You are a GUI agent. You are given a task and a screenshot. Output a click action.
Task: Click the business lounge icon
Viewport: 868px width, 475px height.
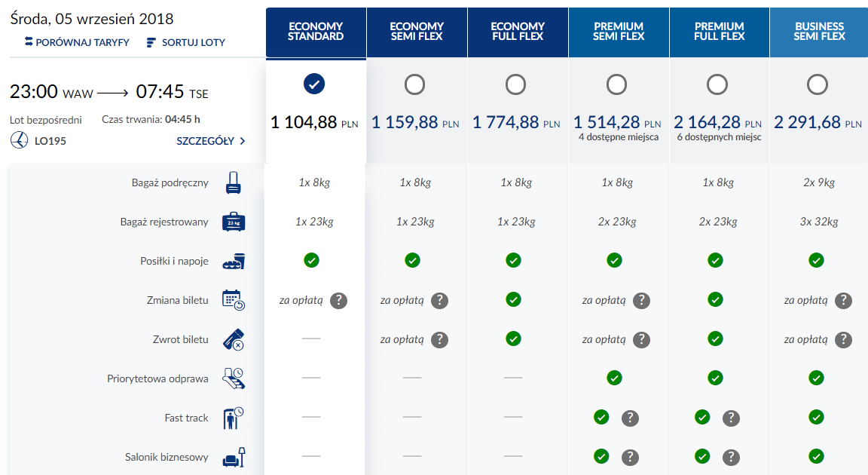point(234,457)
